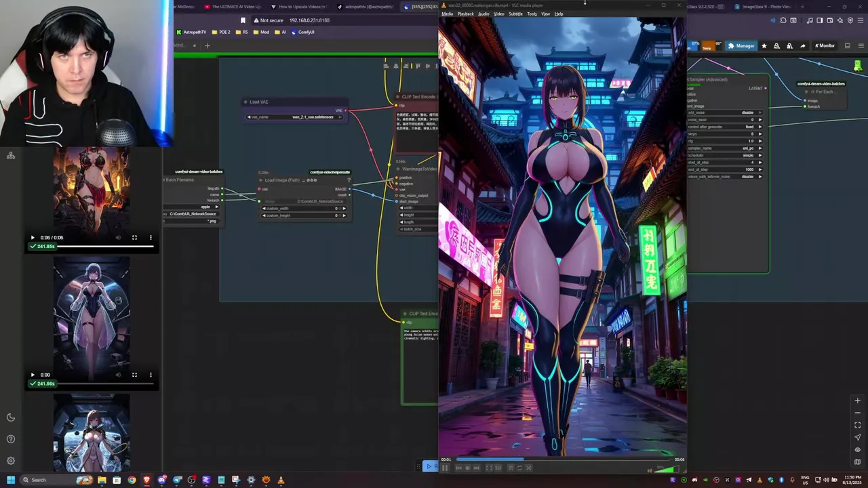Adjust the VLC volume slider

pyautogui.click(x=667, y=468)
